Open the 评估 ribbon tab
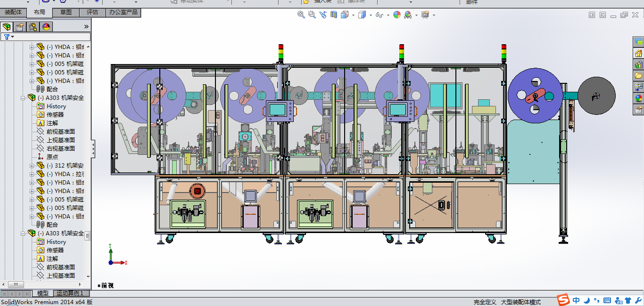Viewport: 644px width, 306px height. 92,12
